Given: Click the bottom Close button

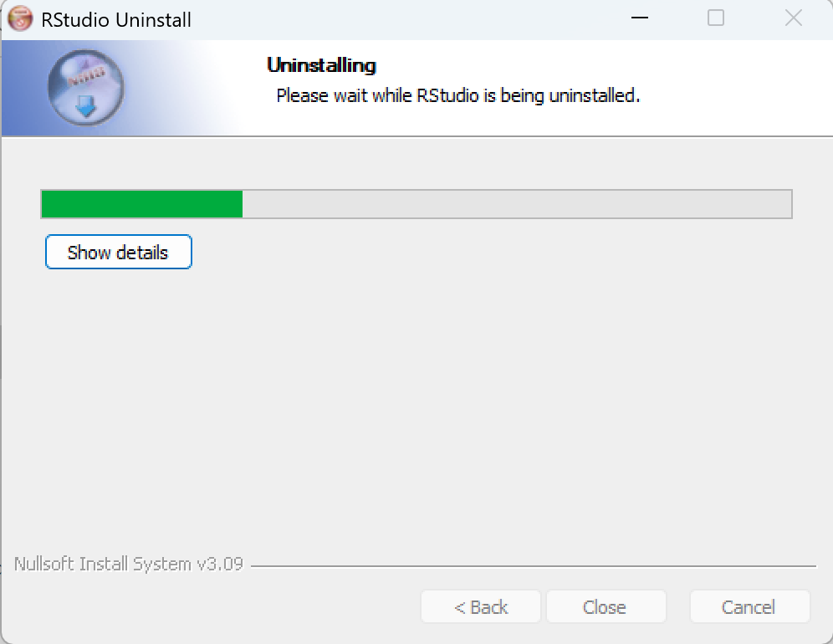Looking at the screenshot, I should pyautogui.click(x=606, y=606).
